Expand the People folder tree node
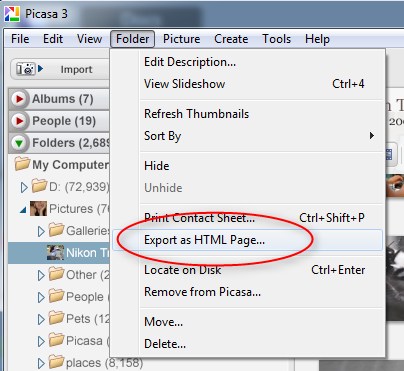Screen dimensions: 404x371 click(41, 297)
